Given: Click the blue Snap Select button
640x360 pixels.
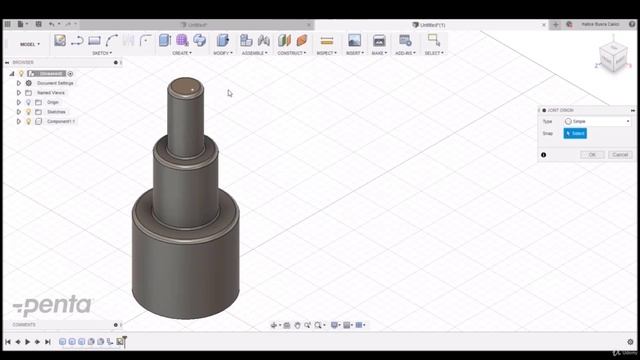Looking at the screenshot, I should coord(575,133).
